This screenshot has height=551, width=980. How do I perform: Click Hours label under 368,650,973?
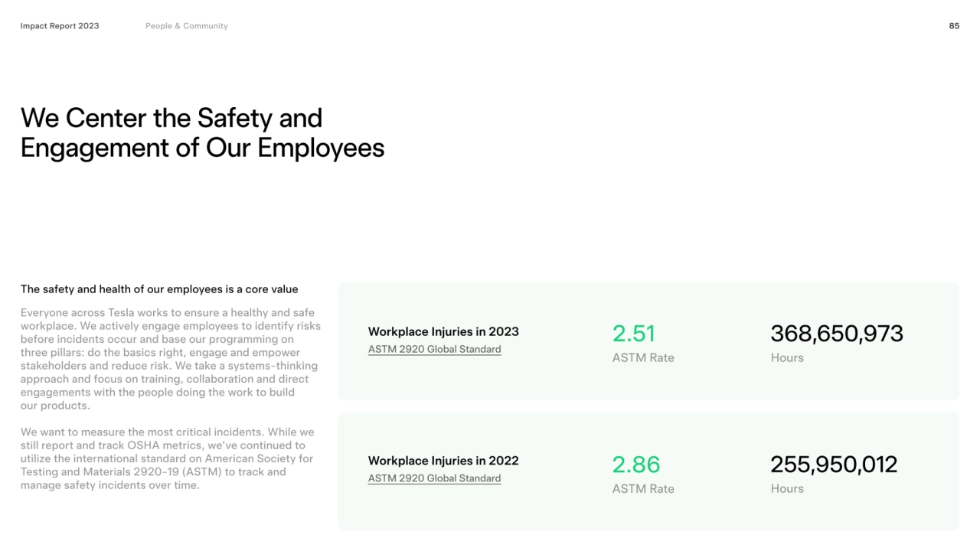(787, 357)
